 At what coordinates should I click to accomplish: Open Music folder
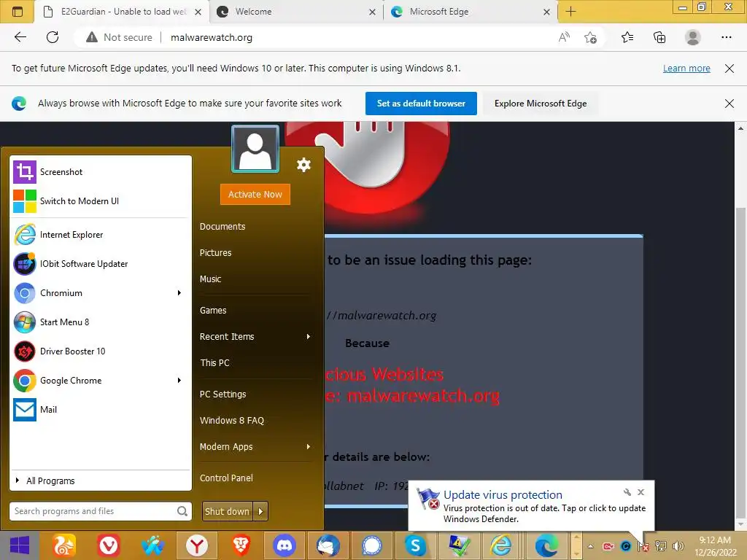pos(210,279)
